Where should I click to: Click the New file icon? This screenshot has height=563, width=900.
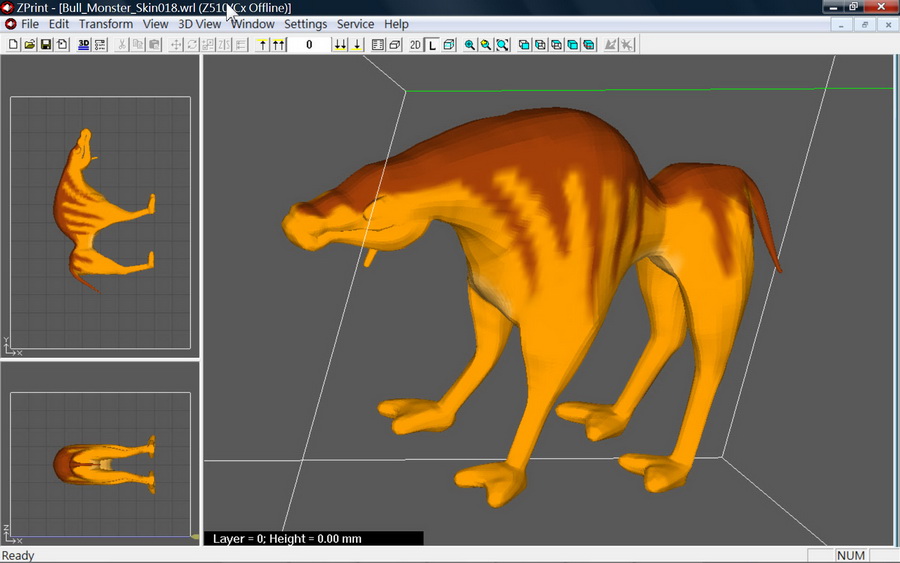(x=13, y=45)
